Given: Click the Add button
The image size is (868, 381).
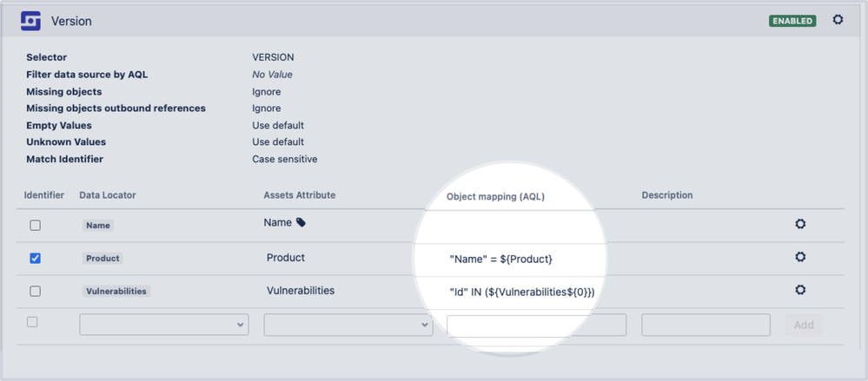Looking at the screenshot, I should tap(803, 325).
